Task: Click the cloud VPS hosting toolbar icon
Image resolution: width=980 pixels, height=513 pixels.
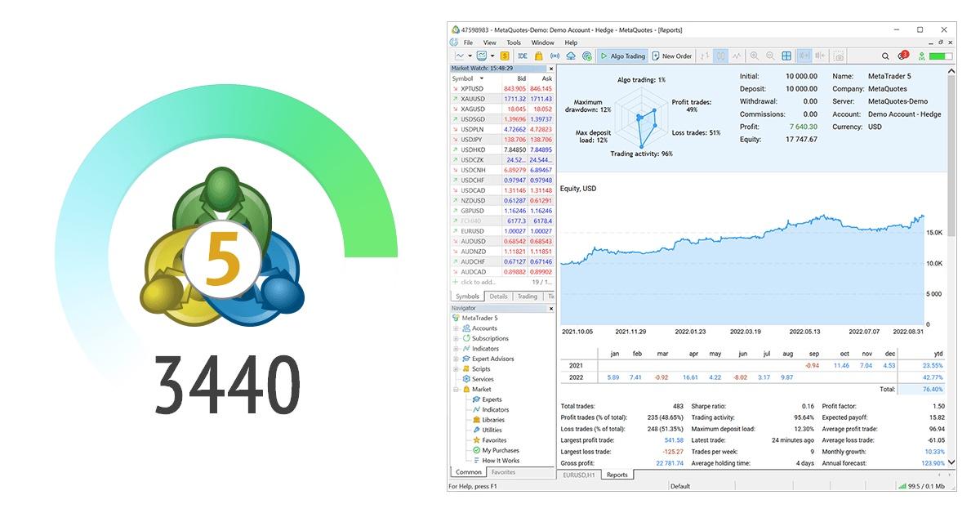Action: 571,56
